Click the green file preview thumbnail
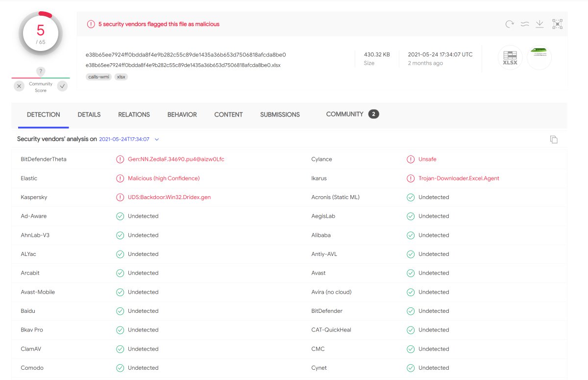 (x=539, y=58)
